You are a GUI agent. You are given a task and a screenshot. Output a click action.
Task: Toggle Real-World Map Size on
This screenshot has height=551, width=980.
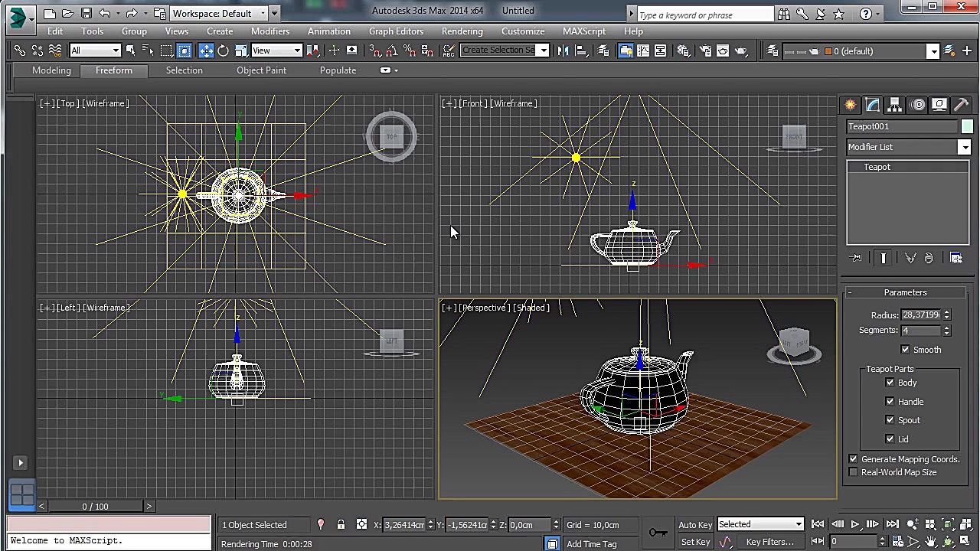point(853,472)
